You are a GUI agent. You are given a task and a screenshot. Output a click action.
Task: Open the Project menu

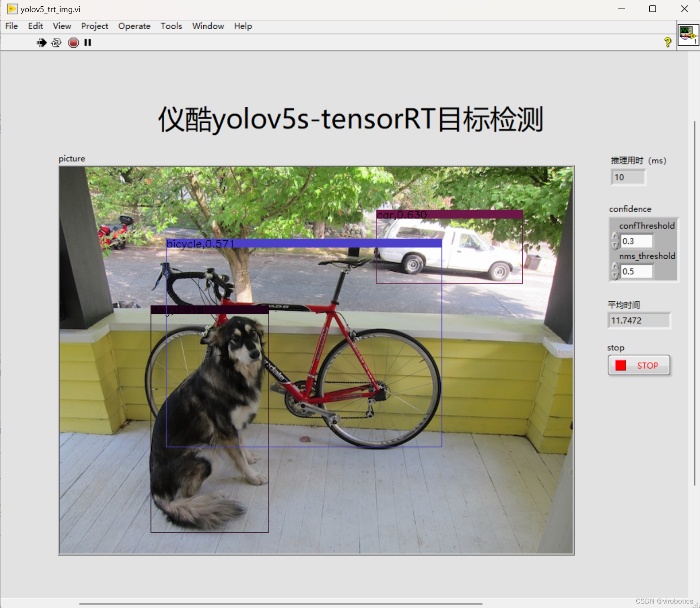click(x=95, y=26)
